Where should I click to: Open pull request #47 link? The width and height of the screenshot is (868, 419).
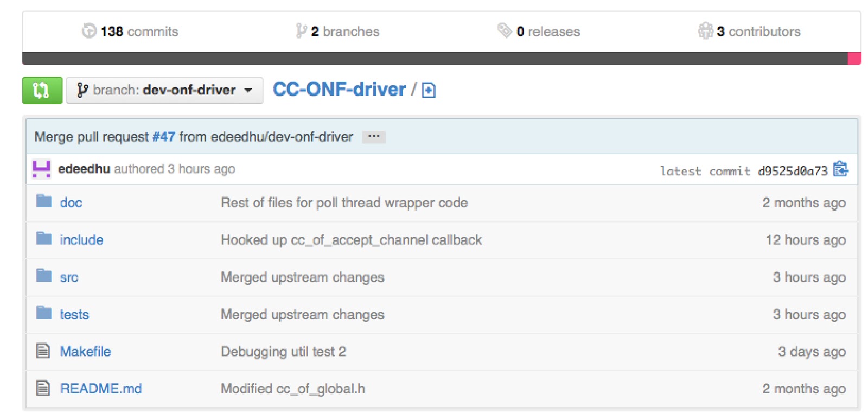click(x=164, y=137)
